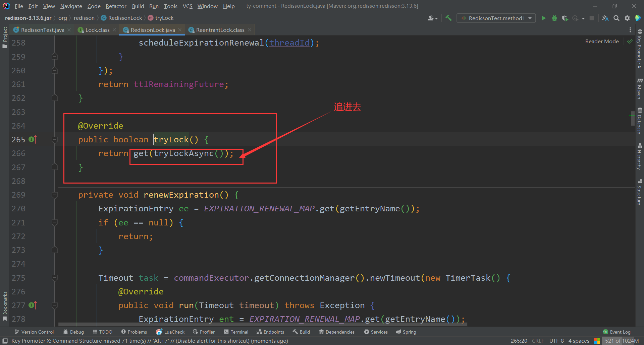The width and height of the screenshot is (644, 345).
Task: Start debugging with the bug icon
Action: click(554, 18)
